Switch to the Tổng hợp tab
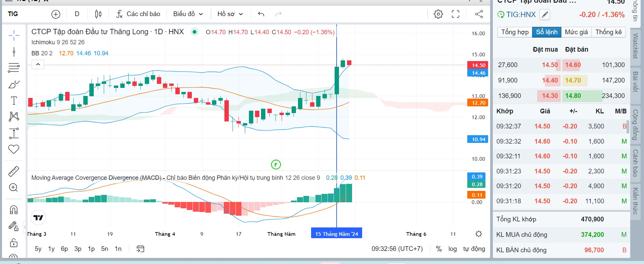 [515, 32]
